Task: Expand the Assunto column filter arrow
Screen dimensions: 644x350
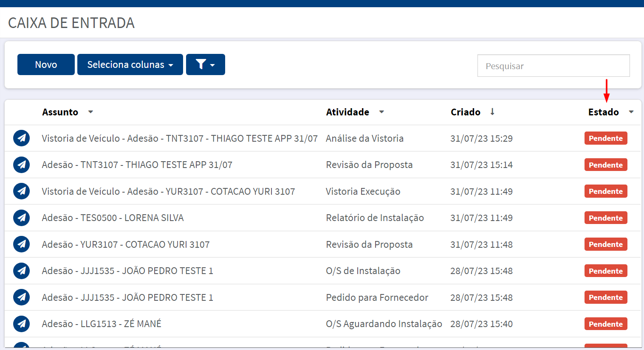Action: (x=90, y=112)
